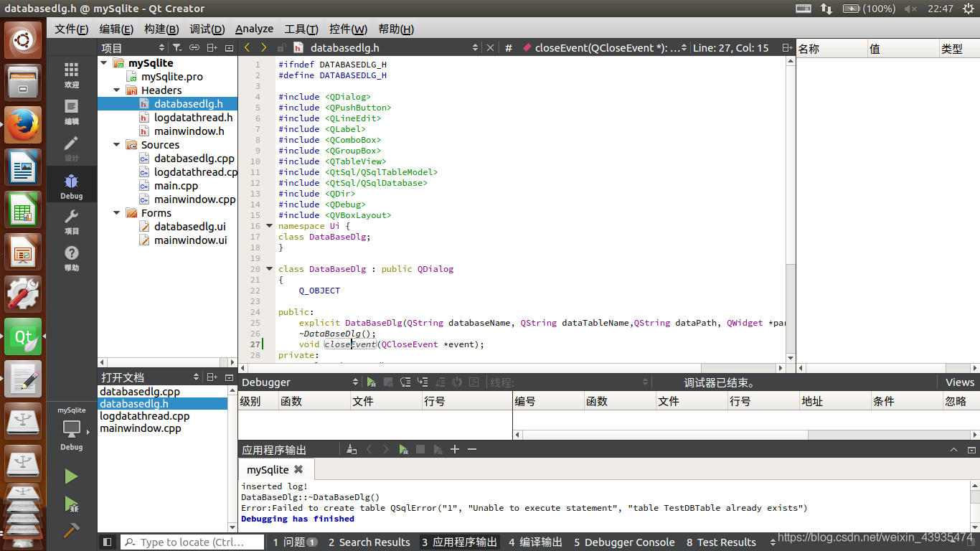Open the Debugger Views menu
Screen dimensions: 980x551
click(x=959, y=382)
